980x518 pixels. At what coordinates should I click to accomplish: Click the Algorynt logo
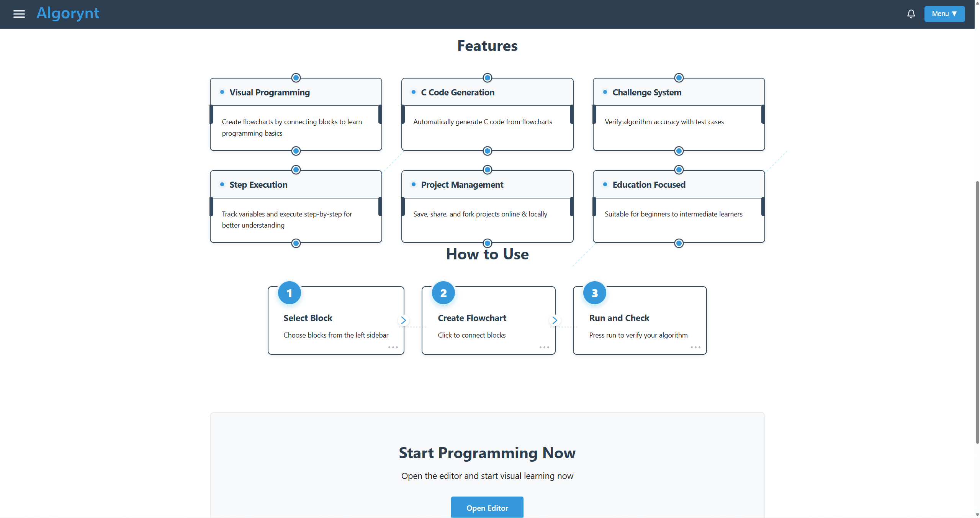[x=68, y=13]
